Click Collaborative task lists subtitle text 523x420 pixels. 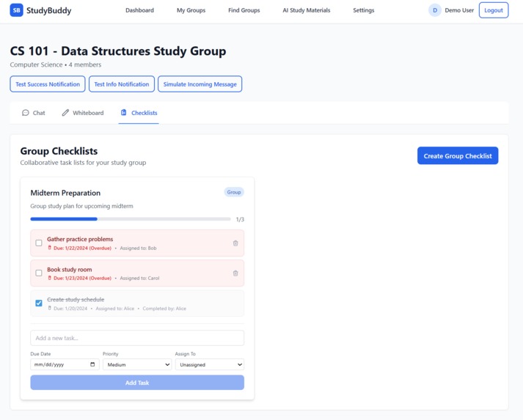pyautogui.click(x=83, y=163)
